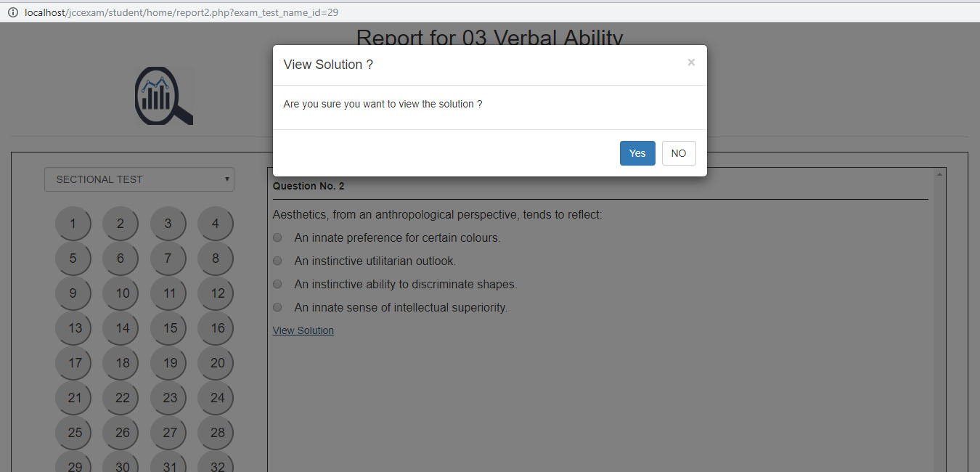Select 'An innate preference for certain colours' option
The width and height of the screenshot is (980, 472).
277,237
